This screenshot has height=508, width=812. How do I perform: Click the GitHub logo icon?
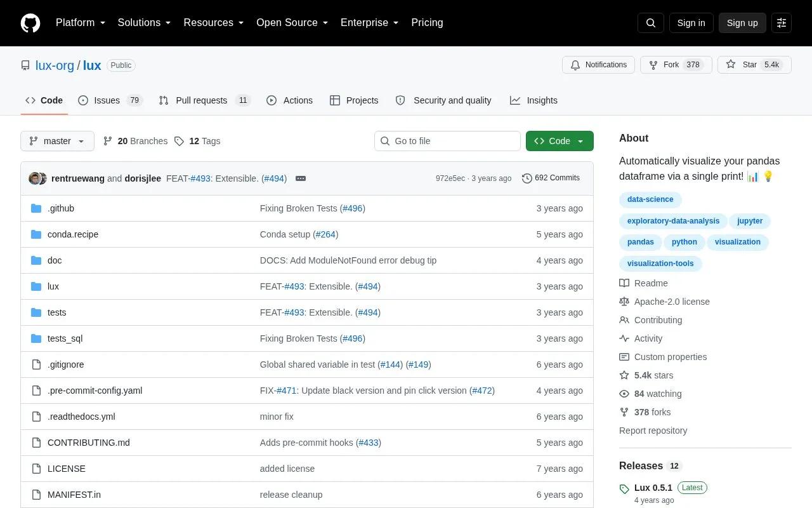[30, 23]
